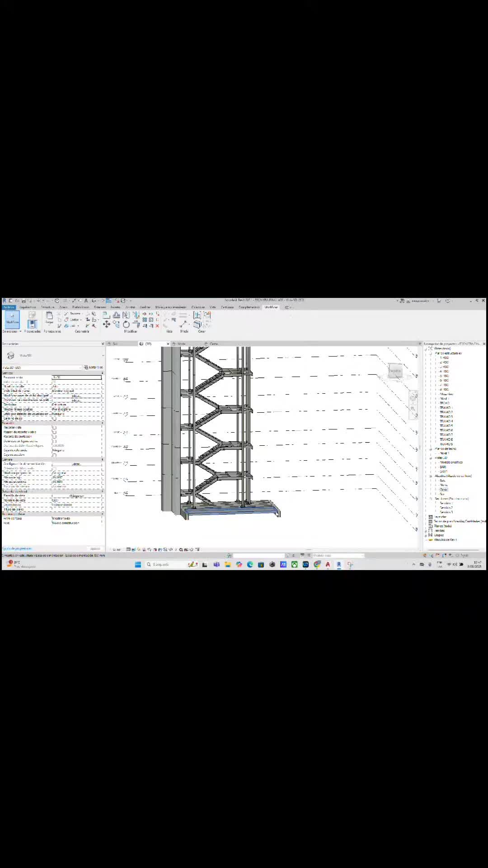Click the Move tool icon
Screen dimensions: 488x868
click(107, 324)
